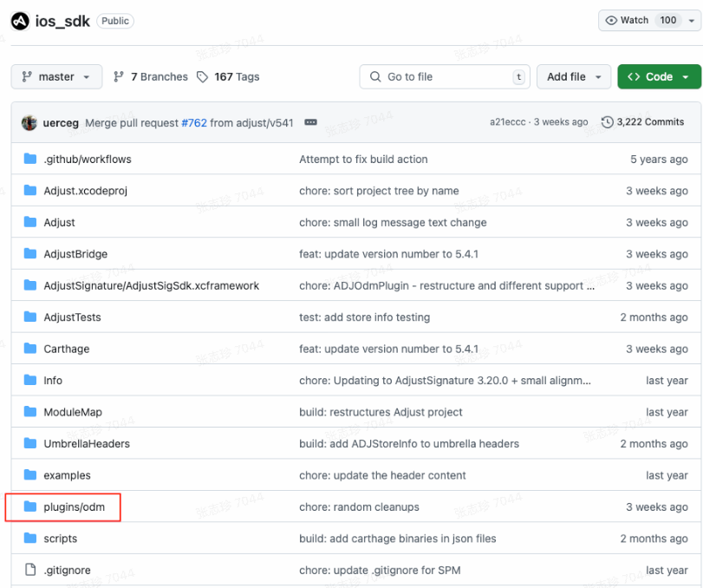Open the uerceg author link
703x588 pixels.
[x=61, y=123]
